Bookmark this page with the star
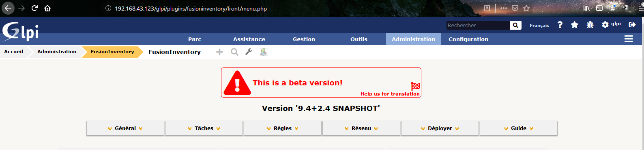 tap(526, 8)
